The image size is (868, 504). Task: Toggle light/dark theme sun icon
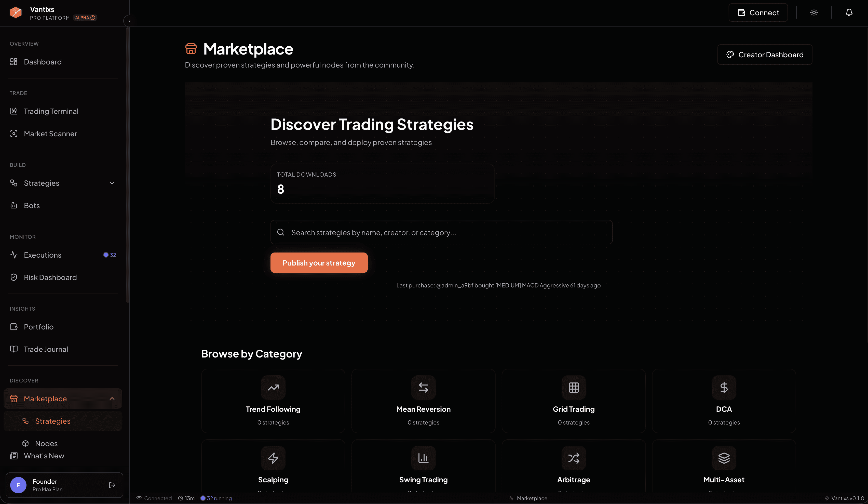(813, 13)
